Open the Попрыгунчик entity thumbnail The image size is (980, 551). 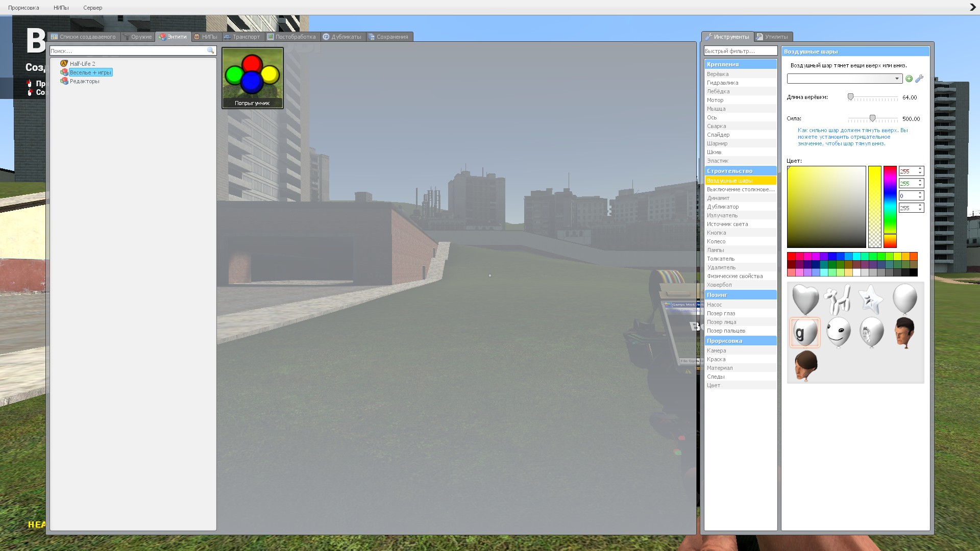tap(253, 78)
